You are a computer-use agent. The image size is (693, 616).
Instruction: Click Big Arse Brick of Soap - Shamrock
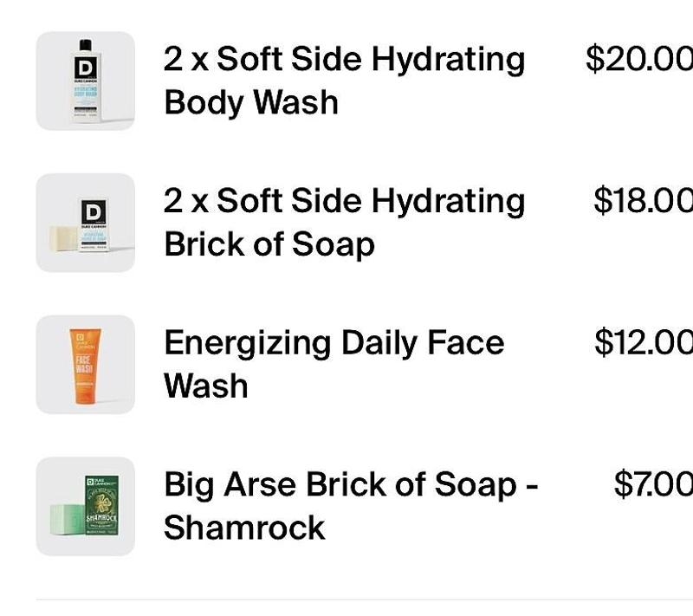[351, 506]
